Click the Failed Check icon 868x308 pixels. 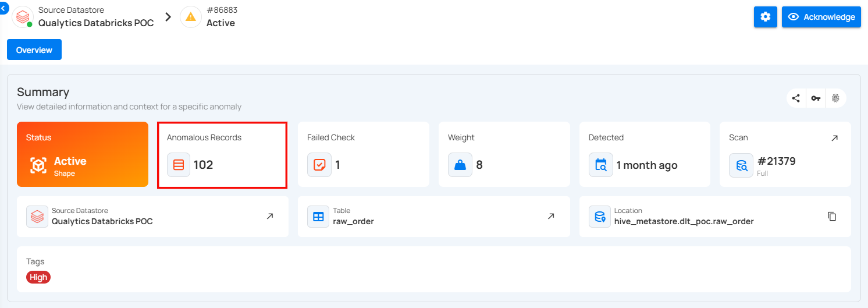pyautogui.click(x=319, y=165)
